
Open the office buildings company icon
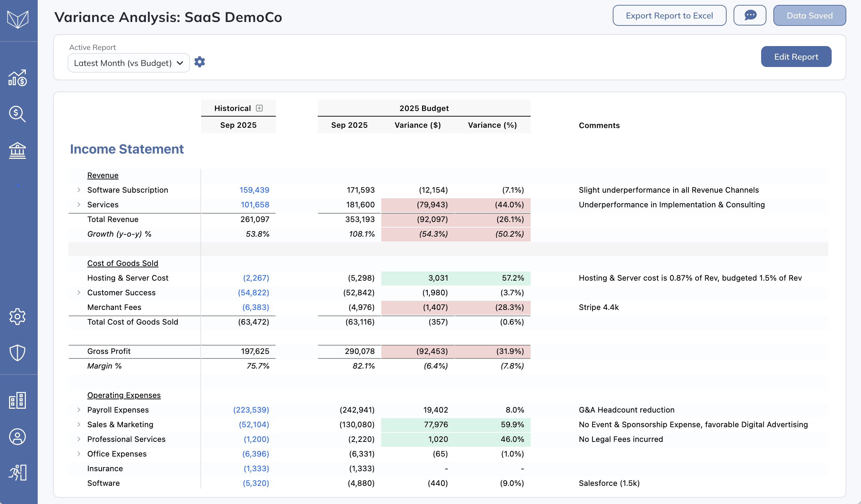click(17, 400)
